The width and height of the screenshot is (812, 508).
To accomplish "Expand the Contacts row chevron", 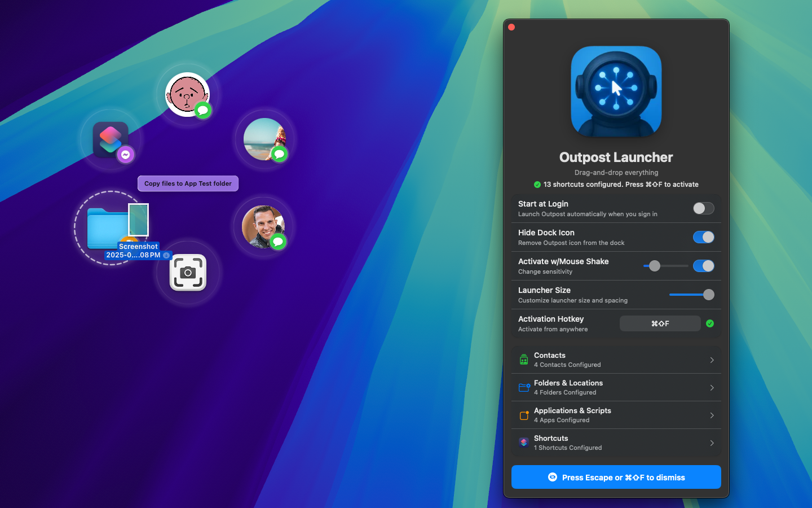I will (712, 360).
